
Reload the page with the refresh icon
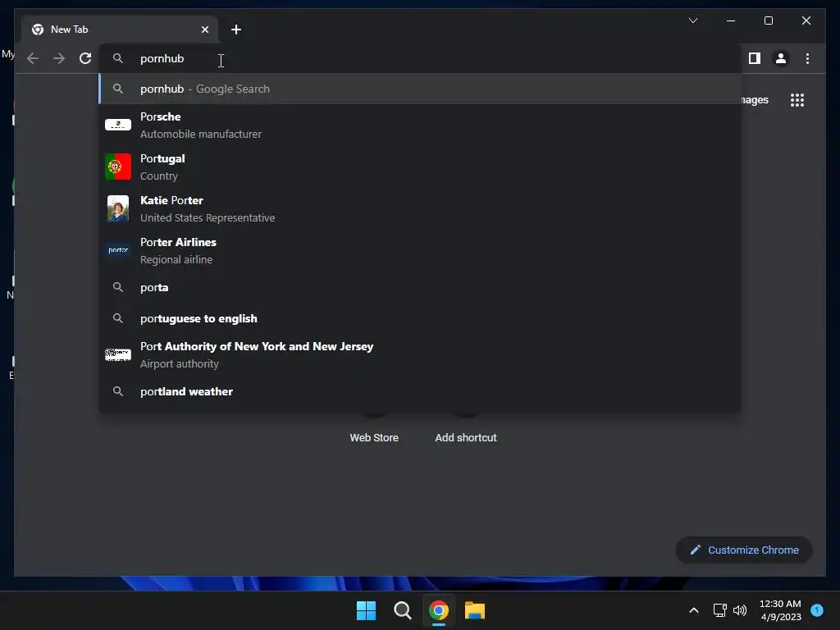[85, 58]
